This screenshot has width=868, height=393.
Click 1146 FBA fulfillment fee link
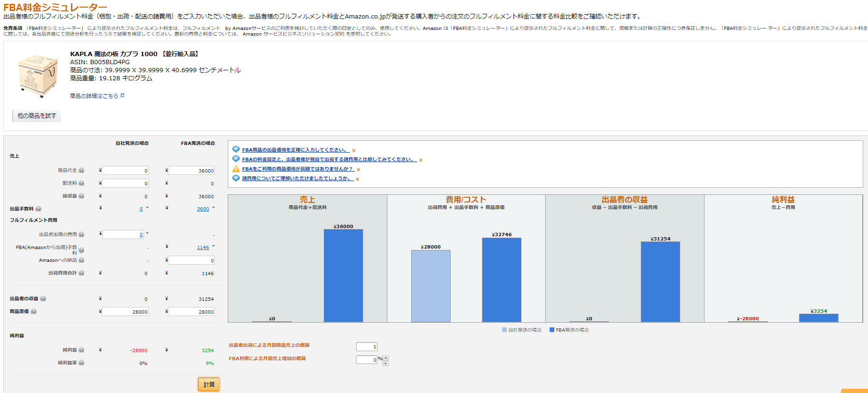click(x=203, y=248)
